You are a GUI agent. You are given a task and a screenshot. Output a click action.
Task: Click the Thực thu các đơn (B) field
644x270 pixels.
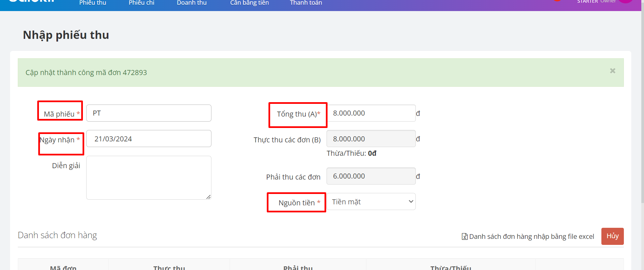click(371, 139)
